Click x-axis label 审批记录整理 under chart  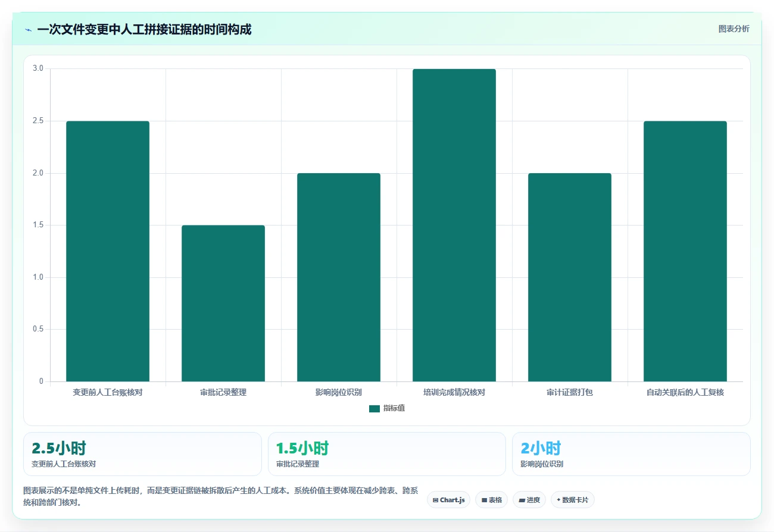pos(223,392)
